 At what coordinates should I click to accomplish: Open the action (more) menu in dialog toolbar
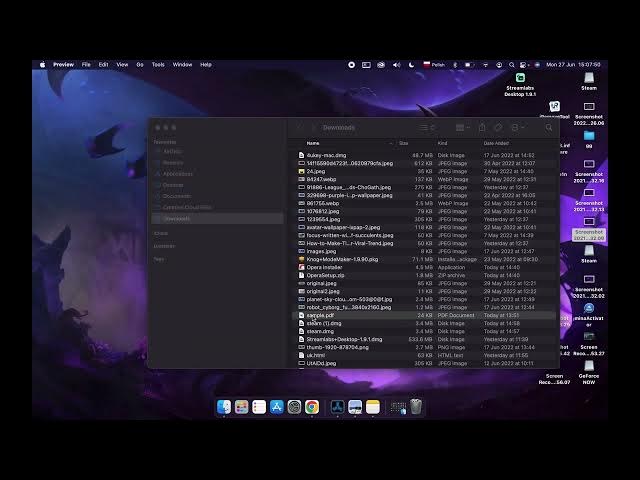click(x=518, y=128)
